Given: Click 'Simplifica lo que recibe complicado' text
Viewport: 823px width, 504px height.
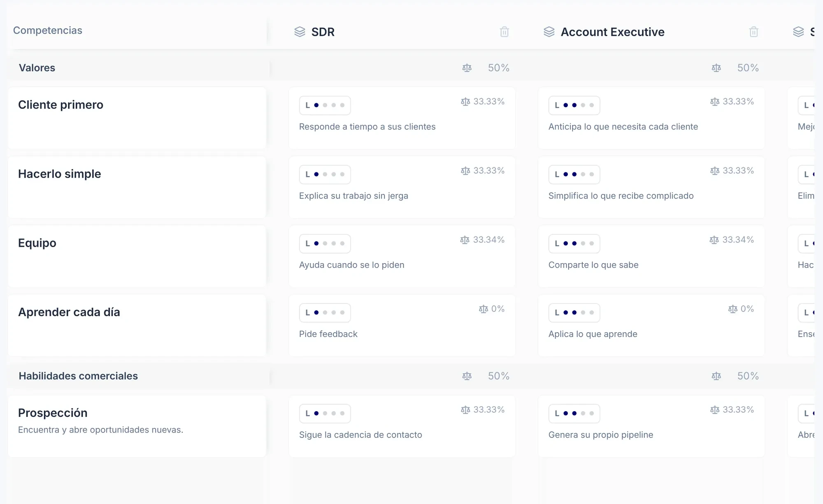Looking at the screenshot, I should click(x=621, y=196).
